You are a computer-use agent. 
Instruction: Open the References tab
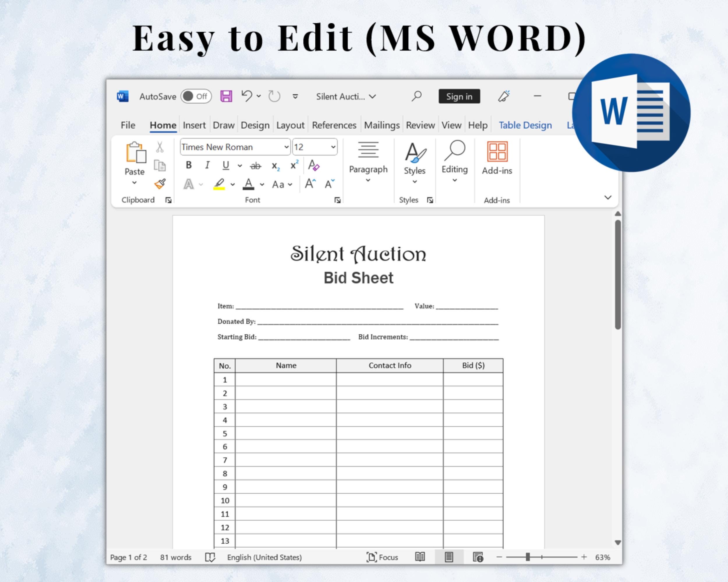[334, 125]
